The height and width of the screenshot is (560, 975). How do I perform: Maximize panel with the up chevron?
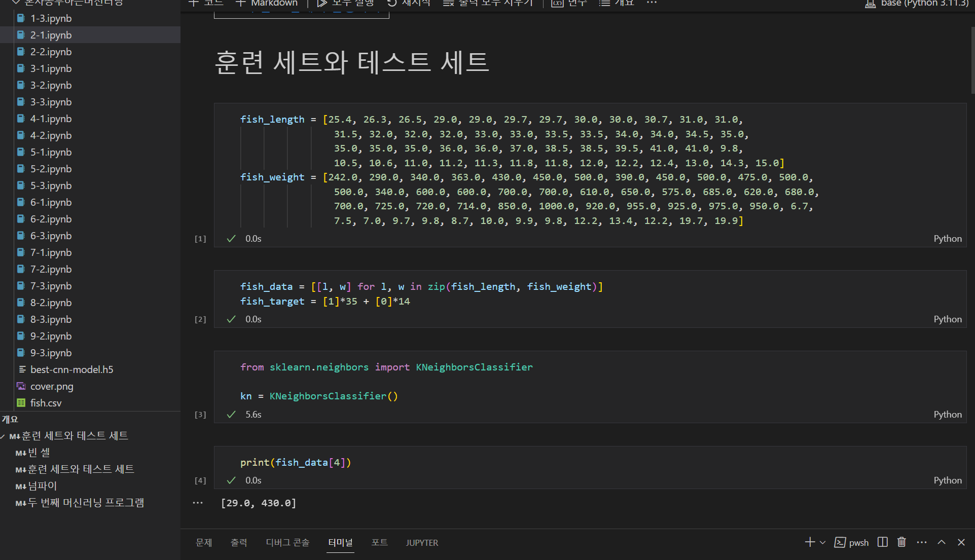point(942,542)
